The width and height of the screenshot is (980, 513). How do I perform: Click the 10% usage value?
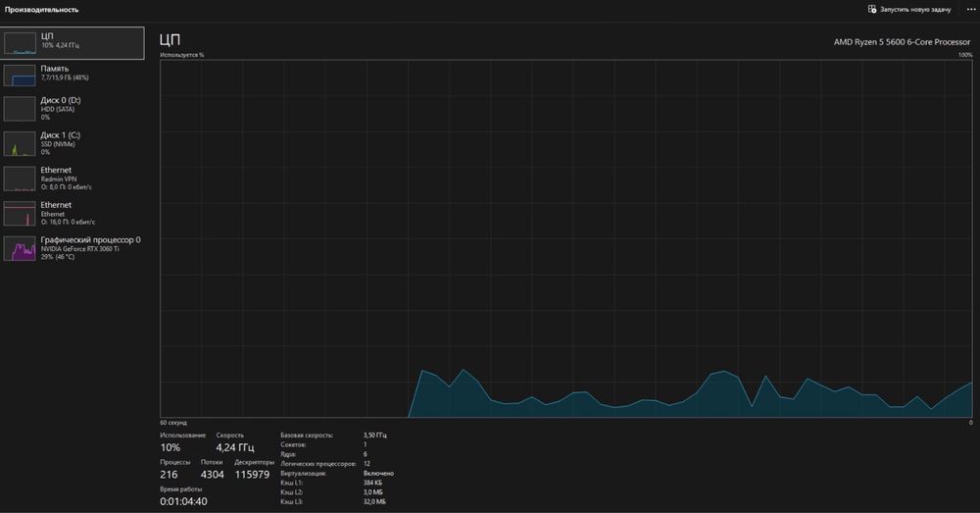click(170, 447)
